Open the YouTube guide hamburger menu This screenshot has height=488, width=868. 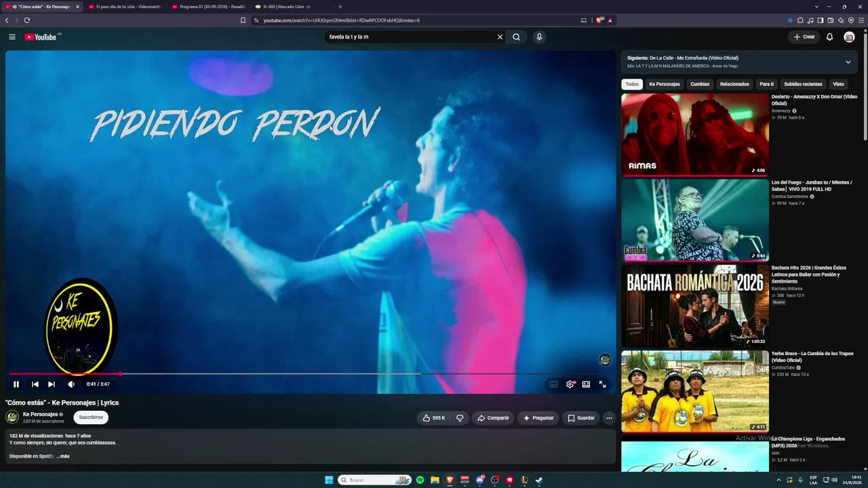point(12,37)
